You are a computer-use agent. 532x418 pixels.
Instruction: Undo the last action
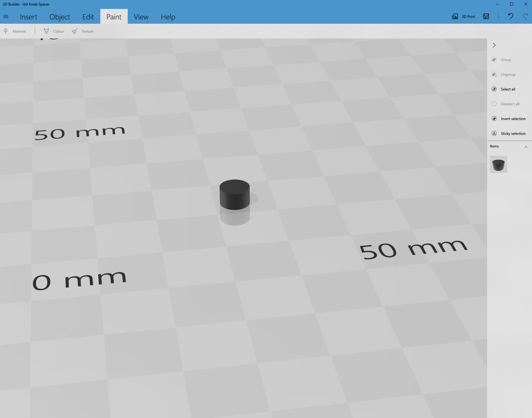pos(510,16)
